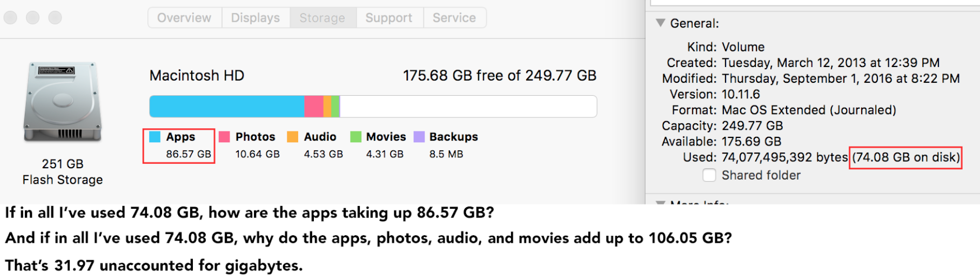This screenshot has width=980, height=278.
Task: Click the Macintosh HD drive icon
Action: click(x=63, y=102)
